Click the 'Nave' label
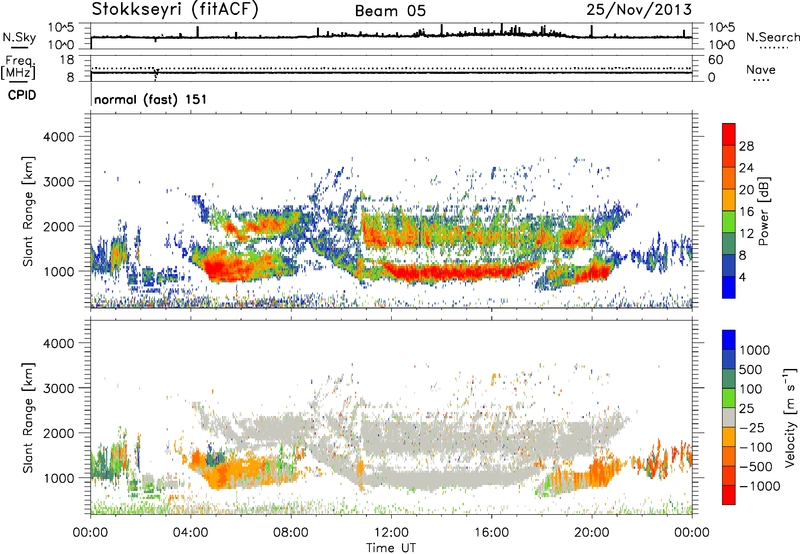Image resolution: width=800 pixels, height=554 pixels. 761,70
